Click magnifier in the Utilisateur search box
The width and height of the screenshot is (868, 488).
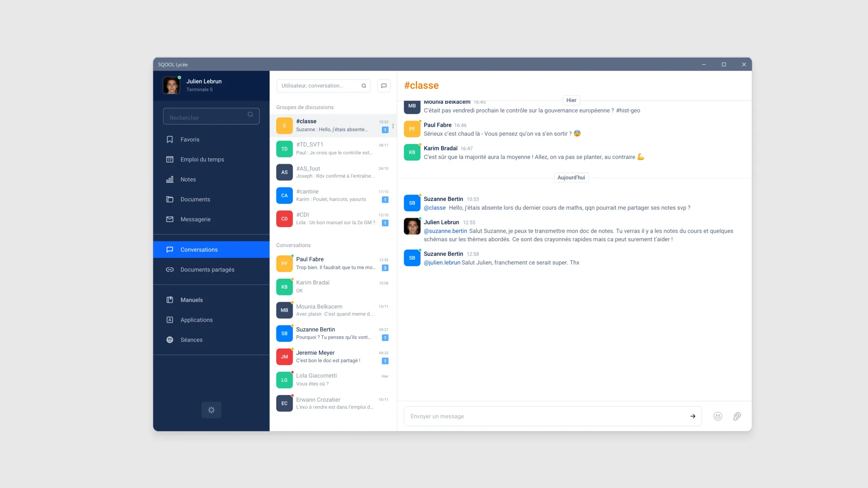[x=364, y=86]
